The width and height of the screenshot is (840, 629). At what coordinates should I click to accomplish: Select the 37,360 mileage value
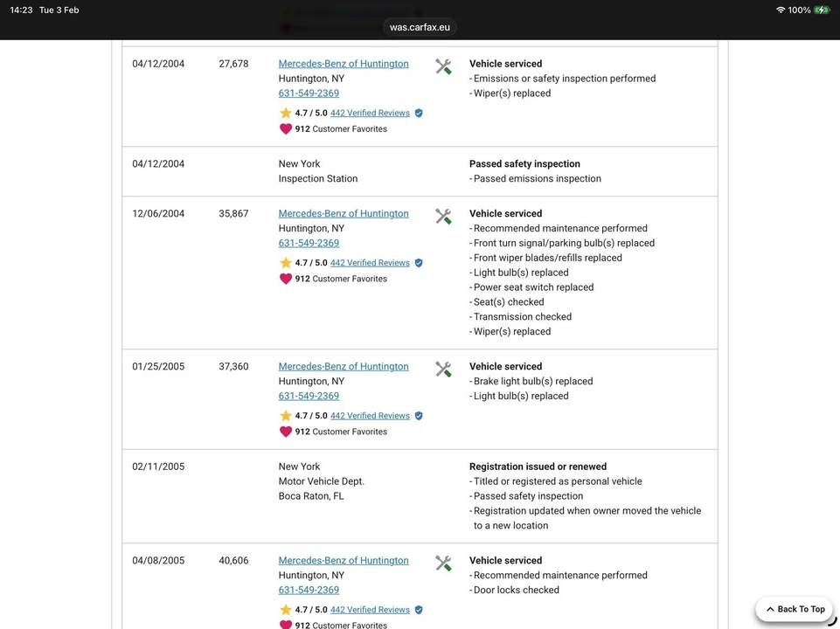tap(233, 367)
